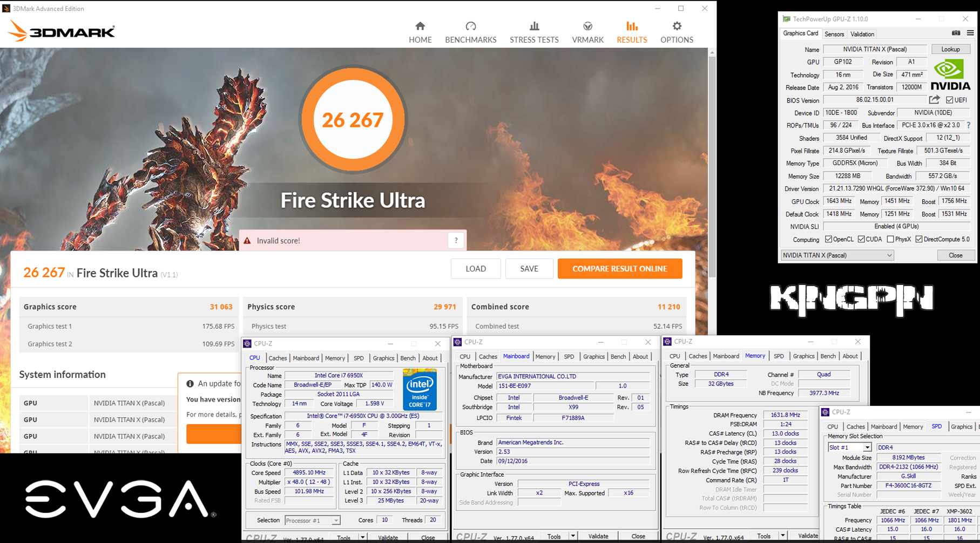Click the GPU-Z Name field NVIDIA TITAN X
Image resolution: width=980 pixels, height=543 pixels.
[x=875, y=49]
